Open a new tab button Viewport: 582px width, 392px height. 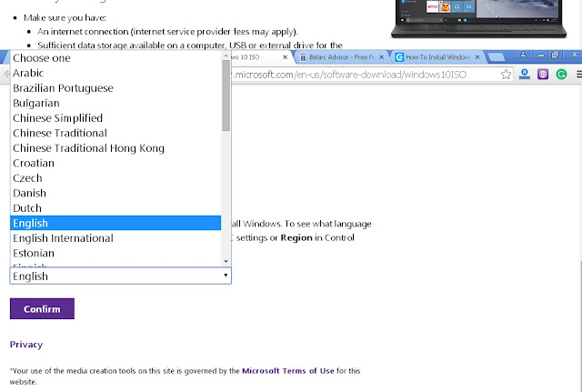(496, 57)
